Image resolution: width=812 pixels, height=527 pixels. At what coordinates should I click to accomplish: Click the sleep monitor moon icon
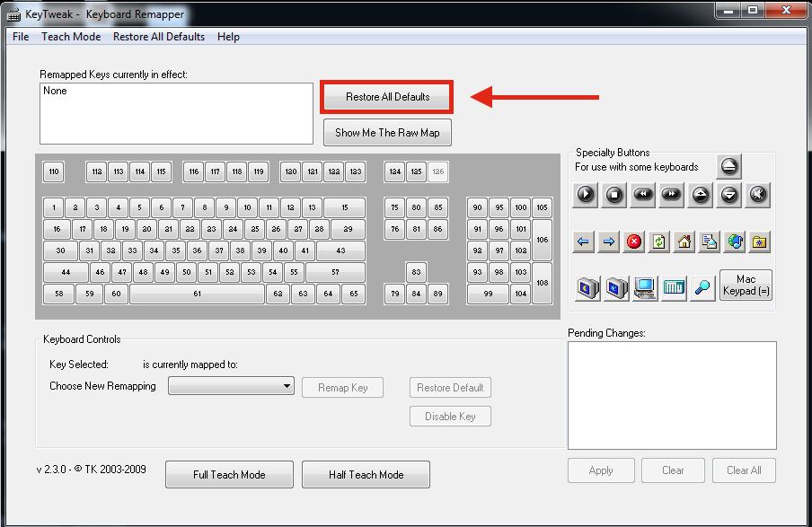(587, 288)
